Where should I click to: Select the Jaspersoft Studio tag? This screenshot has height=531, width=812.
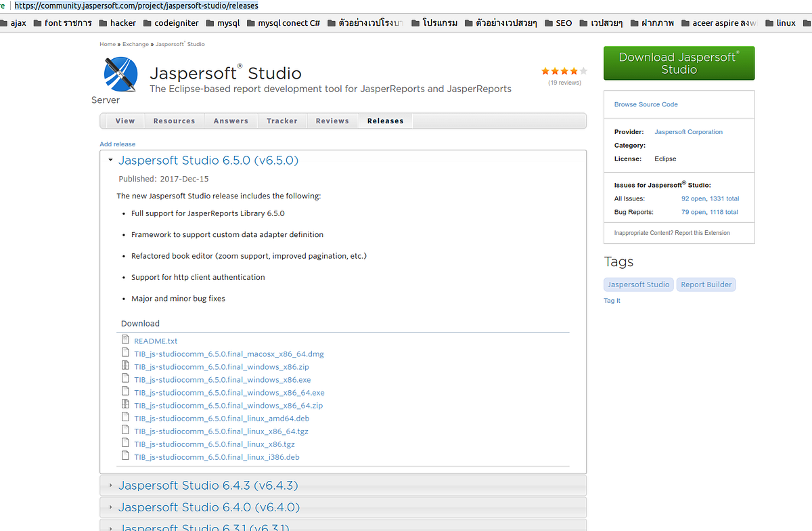point(638,284)
